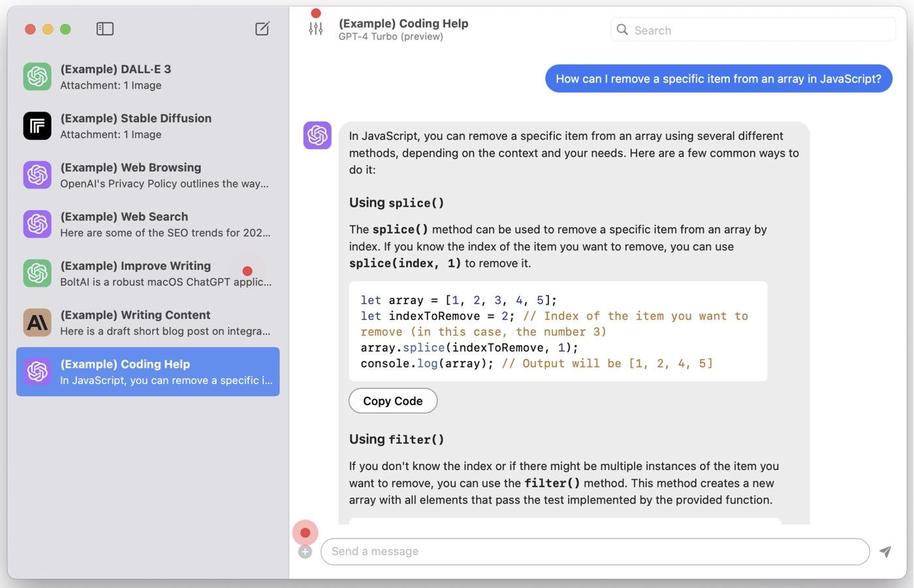Click the splice JavaScript code block
This screenshot has height=588, width=914.
point(558,332)
